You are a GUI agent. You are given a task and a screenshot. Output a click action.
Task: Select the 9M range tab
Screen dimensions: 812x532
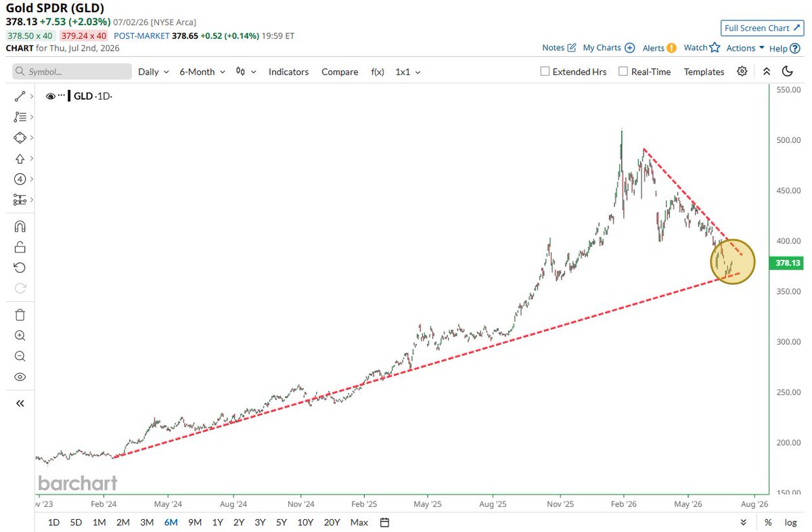coord(195,522)
